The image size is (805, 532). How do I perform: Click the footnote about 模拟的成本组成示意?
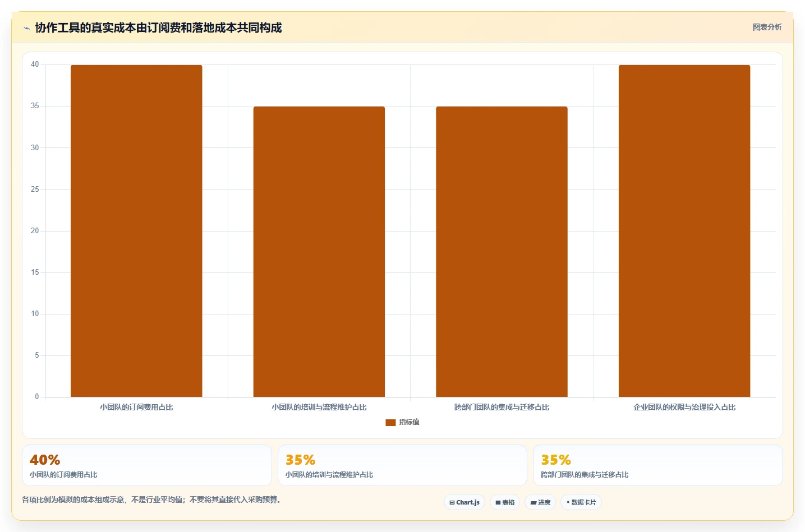click(x=151, y=499)
